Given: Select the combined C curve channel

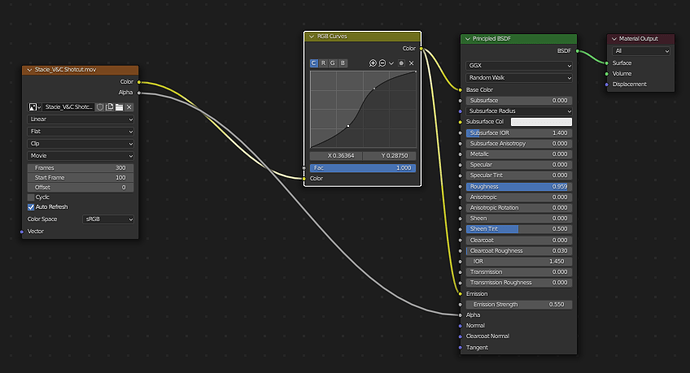Looking at the screenshot, I should point(314,63).
